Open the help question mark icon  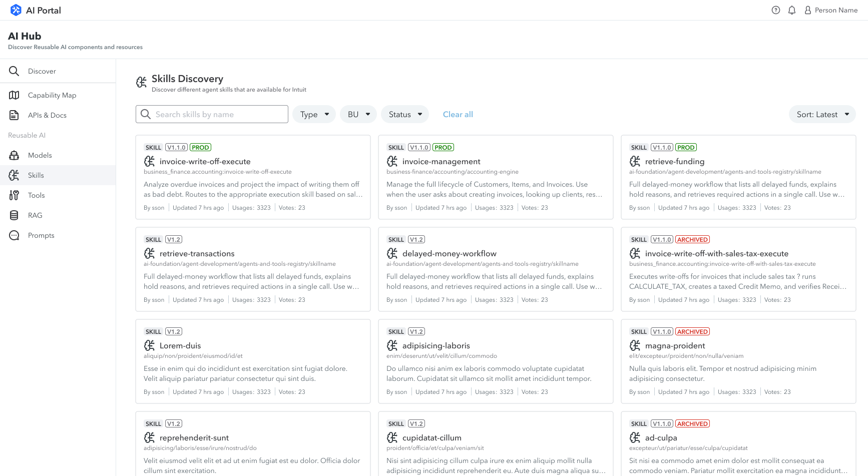pyautogui.click(x=776, y=10)
